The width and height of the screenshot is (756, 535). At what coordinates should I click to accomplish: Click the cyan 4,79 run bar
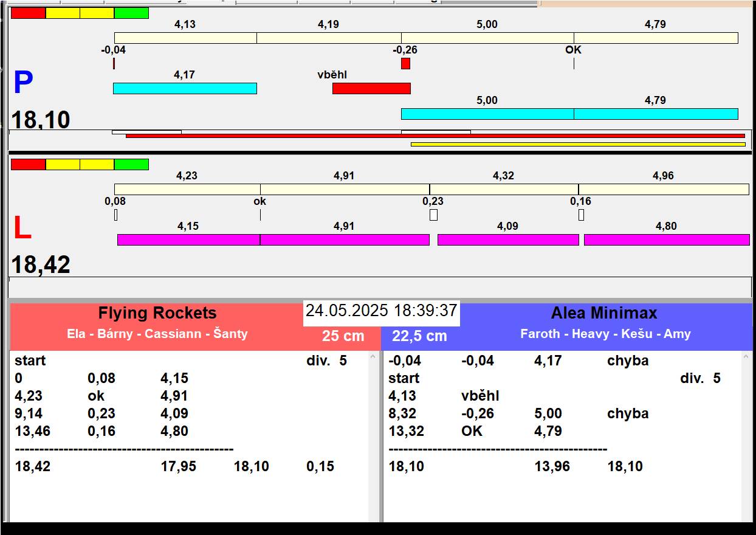656,114
